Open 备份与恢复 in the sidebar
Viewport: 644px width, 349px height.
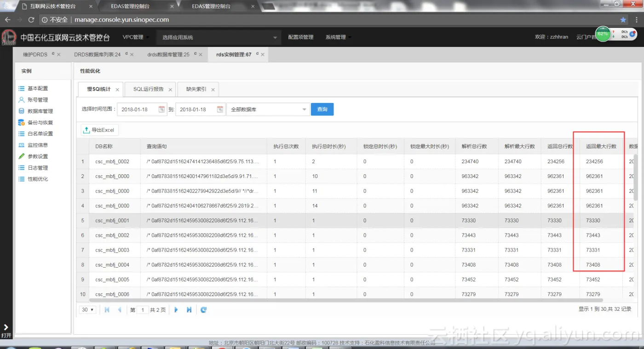click(40, 123)
